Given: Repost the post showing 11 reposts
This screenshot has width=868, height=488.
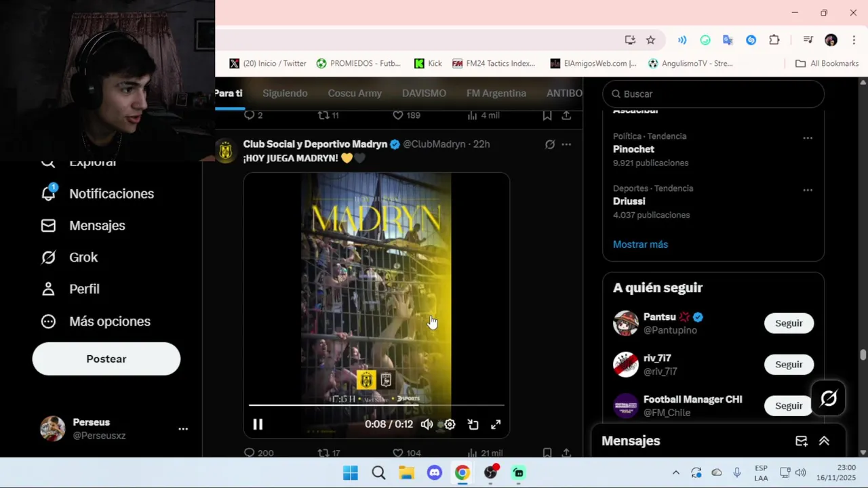Looking at the screenshot, I should pyautogui.click(x=328, y=115).
